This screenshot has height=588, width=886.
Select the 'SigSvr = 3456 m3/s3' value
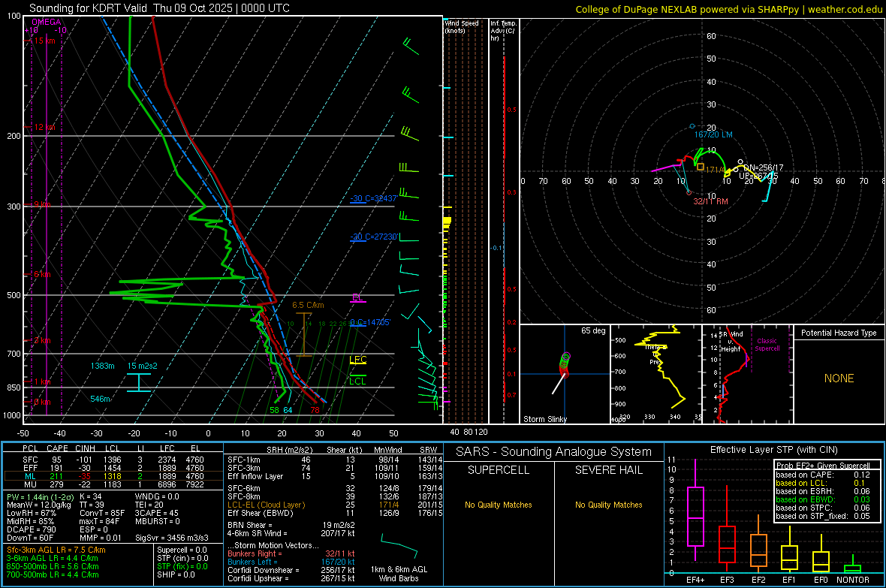coord(171,538)
